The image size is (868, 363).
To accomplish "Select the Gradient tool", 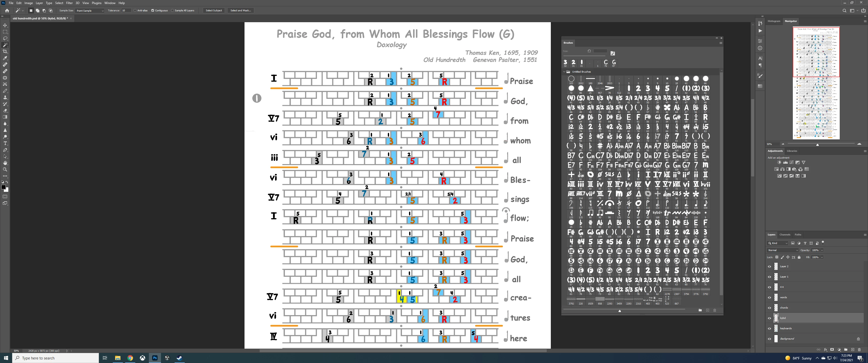I will click(x=5, y=117).
